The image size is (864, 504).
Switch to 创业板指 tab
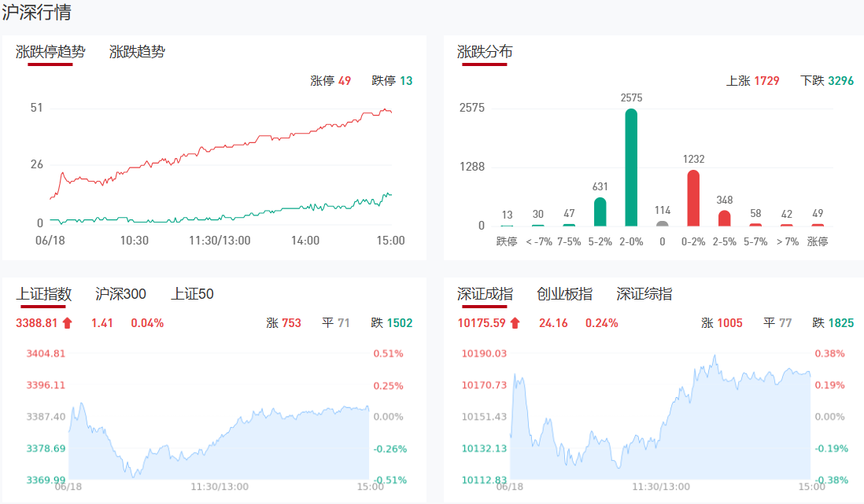[x=564, y=294]
